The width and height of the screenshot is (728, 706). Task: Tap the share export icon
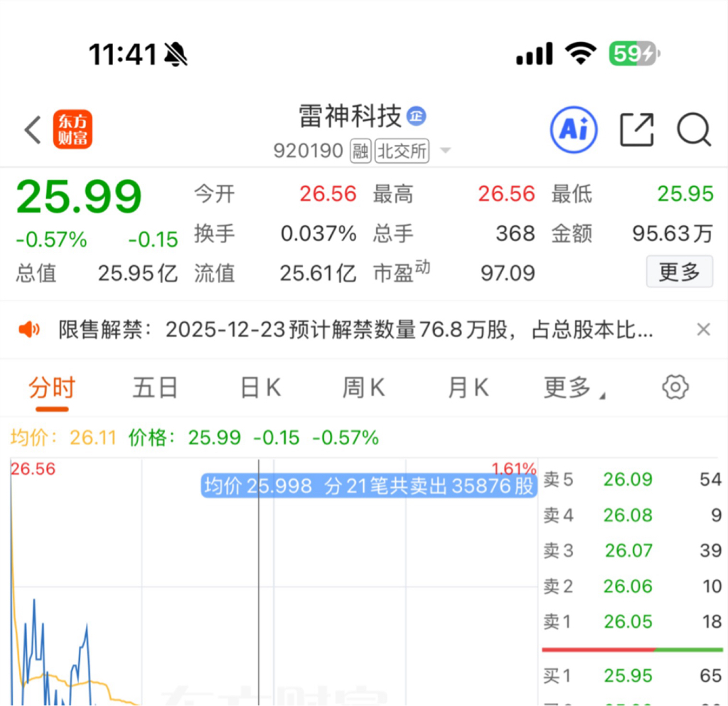(637, 129)
